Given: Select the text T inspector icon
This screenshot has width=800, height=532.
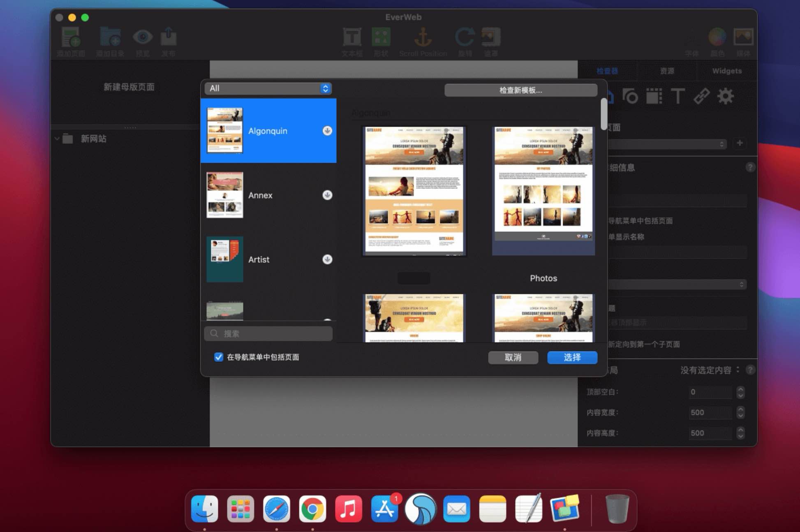Looking at the screenshot, I should click(x=677, y=97).
